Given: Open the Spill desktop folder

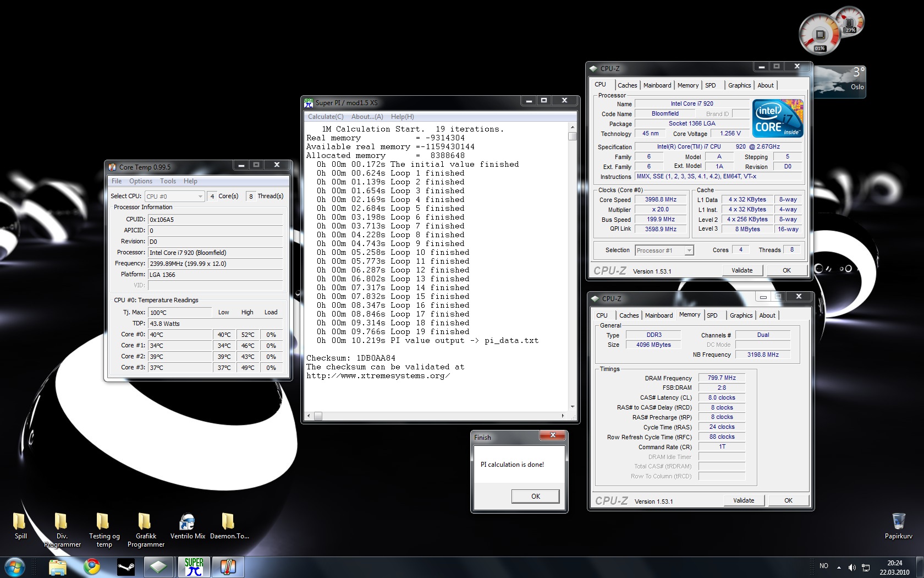Looking at the screenshot, I should [x=20, y=526].
